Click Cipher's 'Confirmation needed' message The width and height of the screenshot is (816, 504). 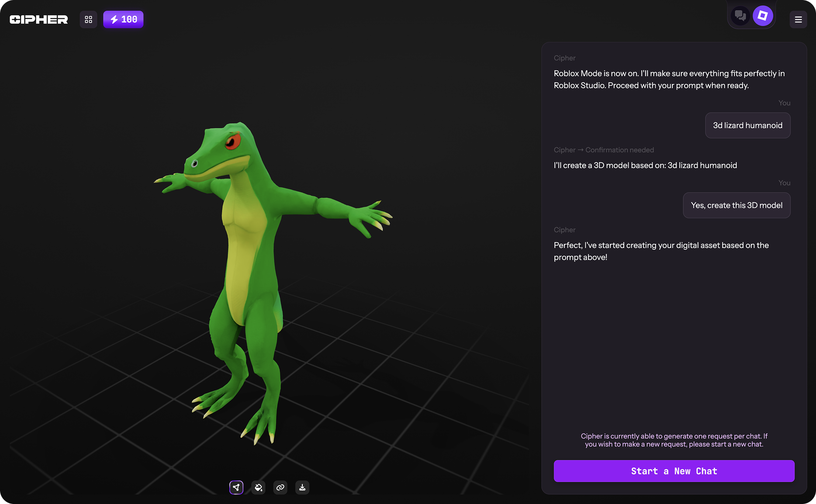tap(645, 165)
